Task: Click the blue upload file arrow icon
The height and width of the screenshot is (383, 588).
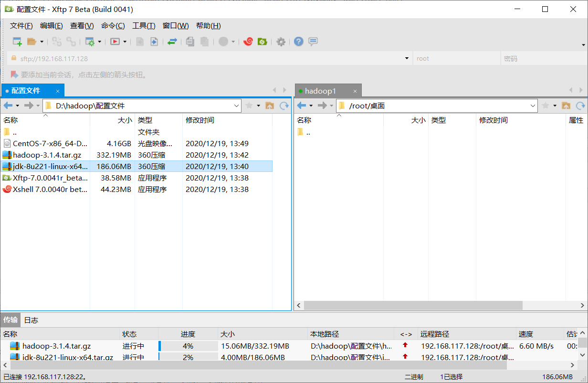Action: 154,42
